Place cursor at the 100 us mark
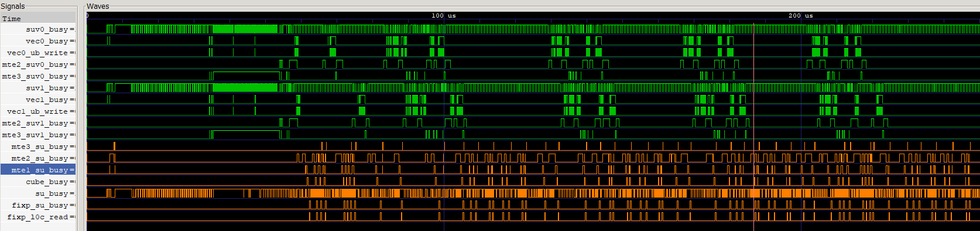The width and height of the screenshot is (980, 231). [x=444, y=16]
